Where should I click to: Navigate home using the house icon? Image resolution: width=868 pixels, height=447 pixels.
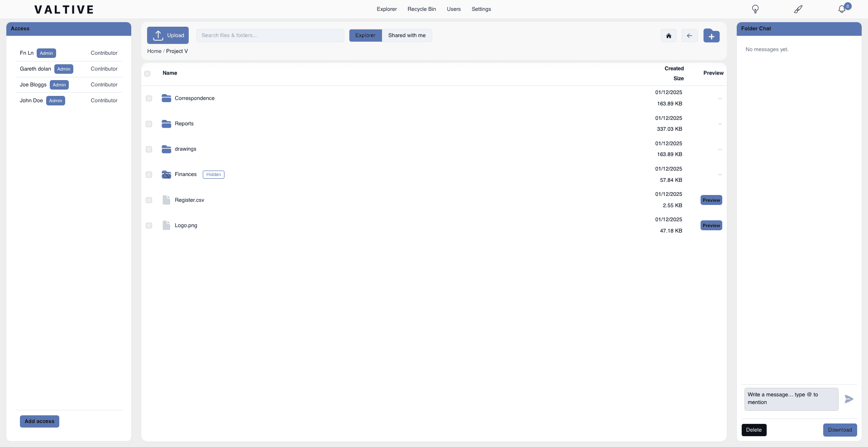point(668,35)
